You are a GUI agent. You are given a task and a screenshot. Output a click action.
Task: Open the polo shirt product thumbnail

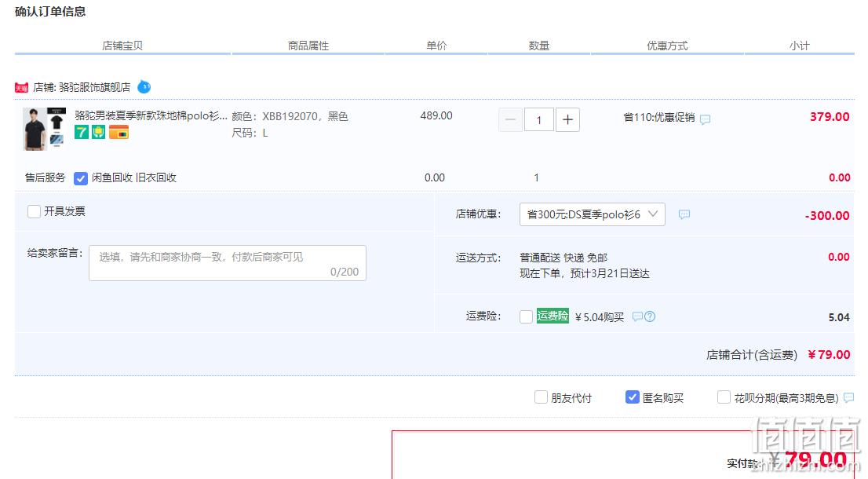[x=44, y=129]
